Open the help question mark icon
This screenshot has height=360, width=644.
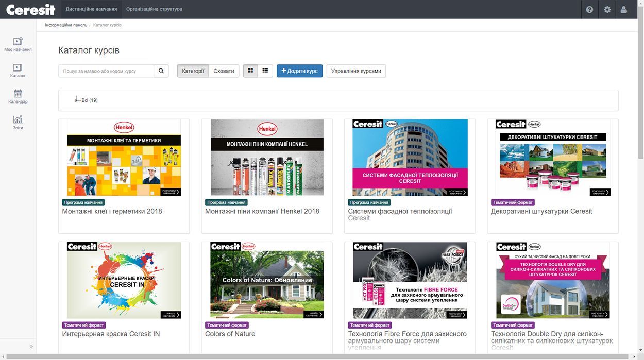(589, 9)
